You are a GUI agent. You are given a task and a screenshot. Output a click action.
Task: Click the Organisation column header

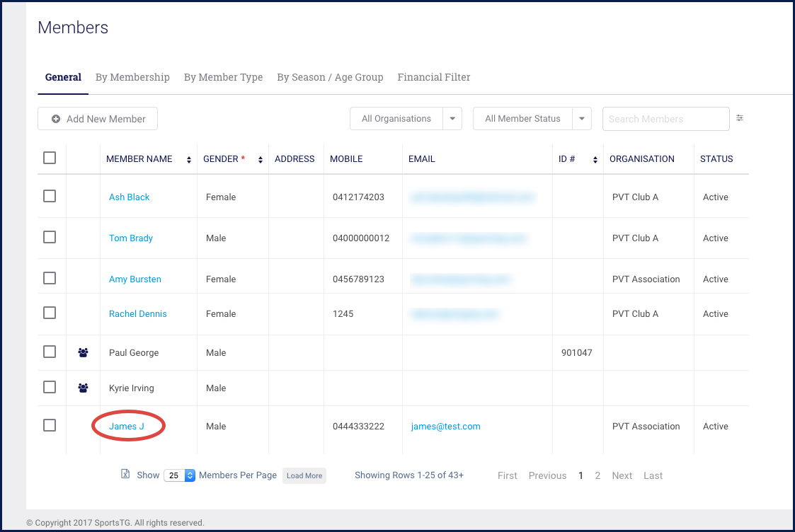642,159
